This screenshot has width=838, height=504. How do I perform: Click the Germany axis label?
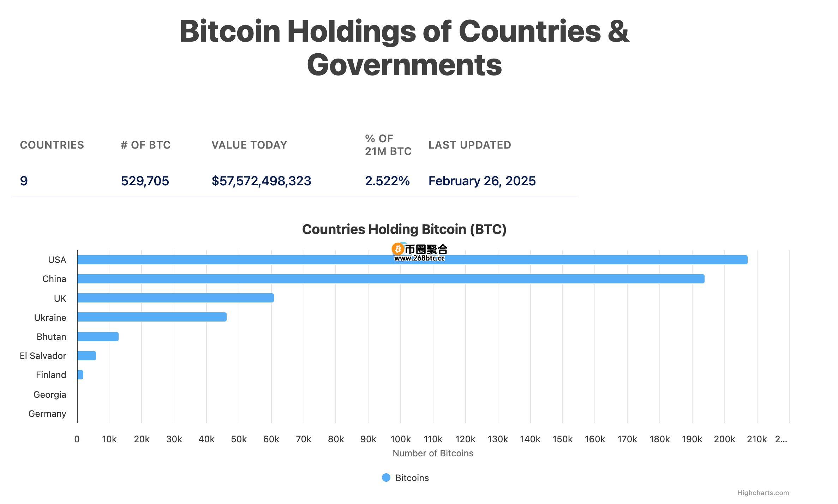pyautogui.click(x=47, y=414)
